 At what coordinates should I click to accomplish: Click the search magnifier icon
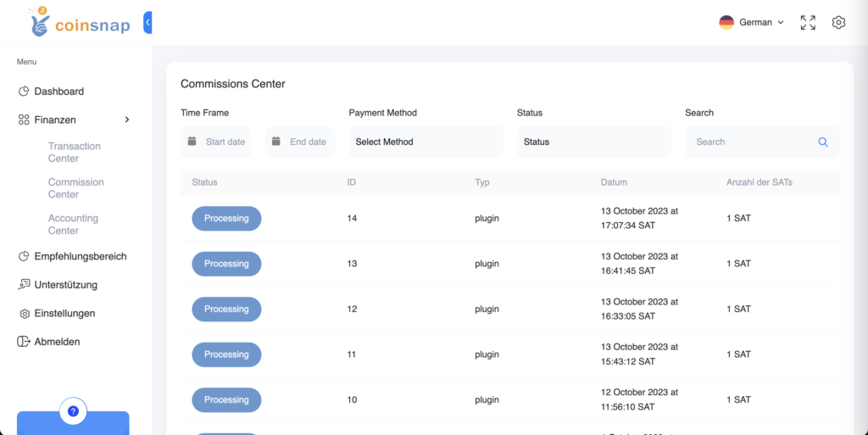tap(822, 142)
